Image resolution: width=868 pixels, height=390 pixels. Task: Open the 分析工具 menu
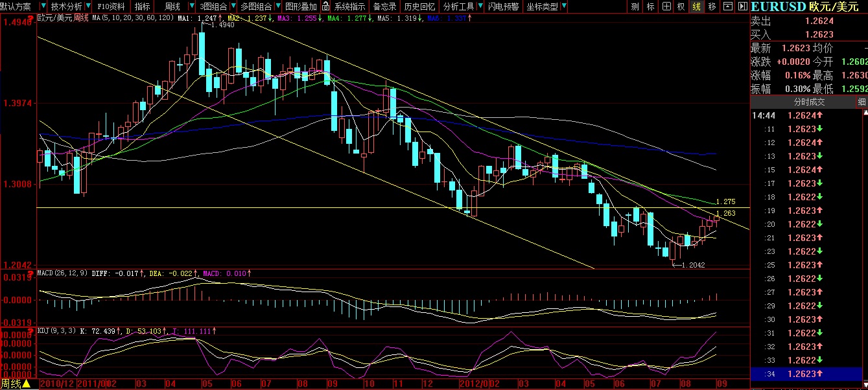pos(458,6)
